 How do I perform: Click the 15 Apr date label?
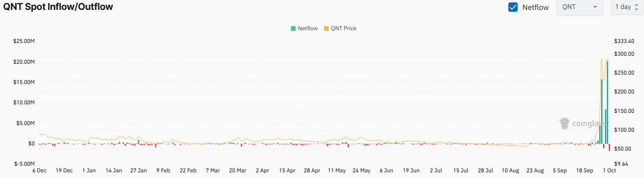click(287, 170)
